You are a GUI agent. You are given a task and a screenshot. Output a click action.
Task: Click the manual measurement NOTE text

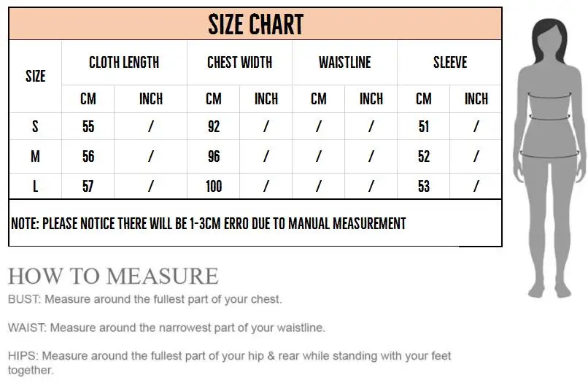[x=209, y=223]
